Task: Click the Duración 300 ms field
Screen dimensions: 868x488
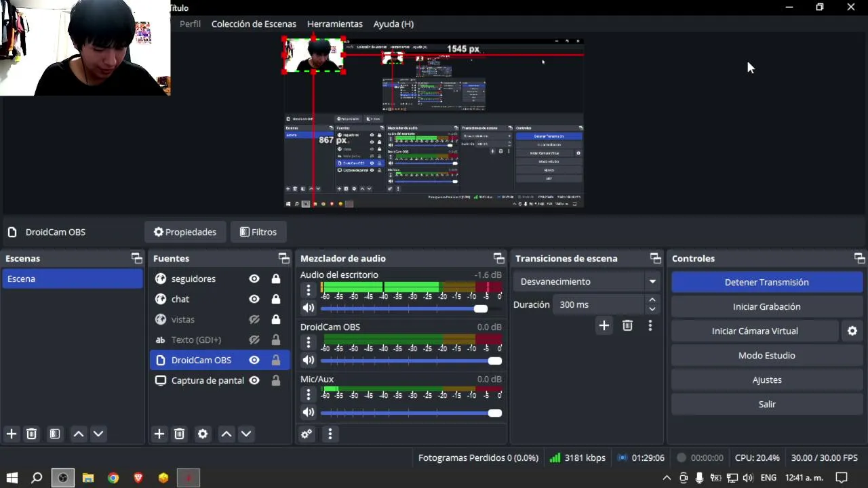Action: tap(599, 304)
